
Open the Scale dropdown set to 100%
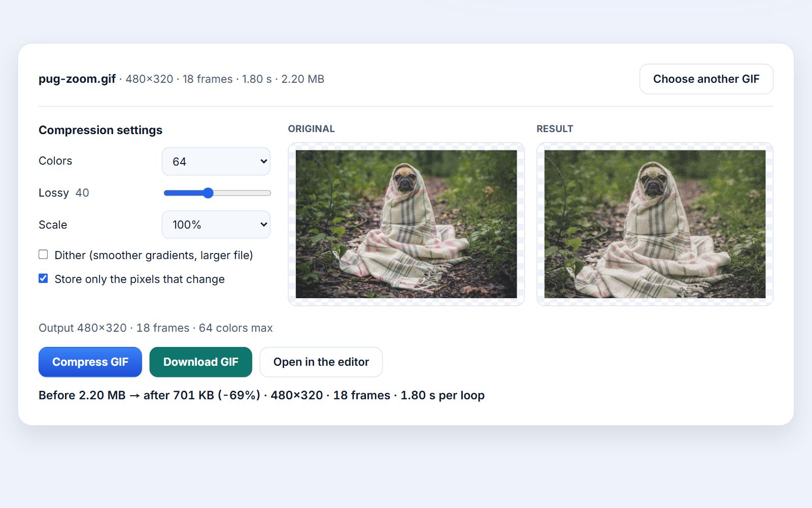(x=216, y=225)
